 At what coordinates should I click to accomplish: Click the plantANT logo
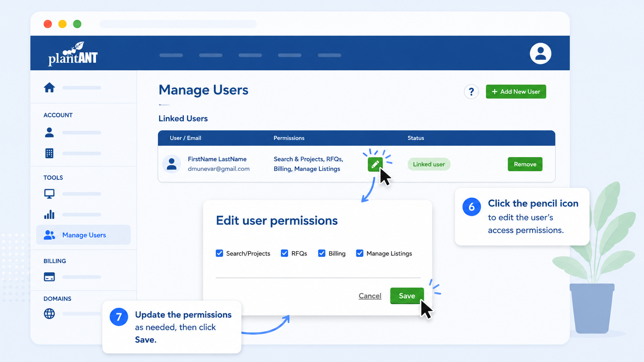(x=73, y=53)
